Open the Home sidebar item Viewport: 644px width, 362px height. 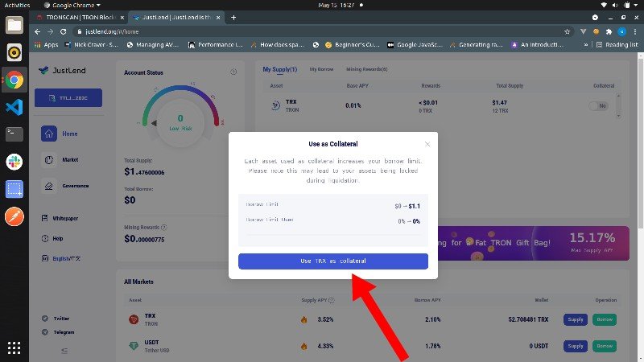pyautogui.click(x=60, y=134)
